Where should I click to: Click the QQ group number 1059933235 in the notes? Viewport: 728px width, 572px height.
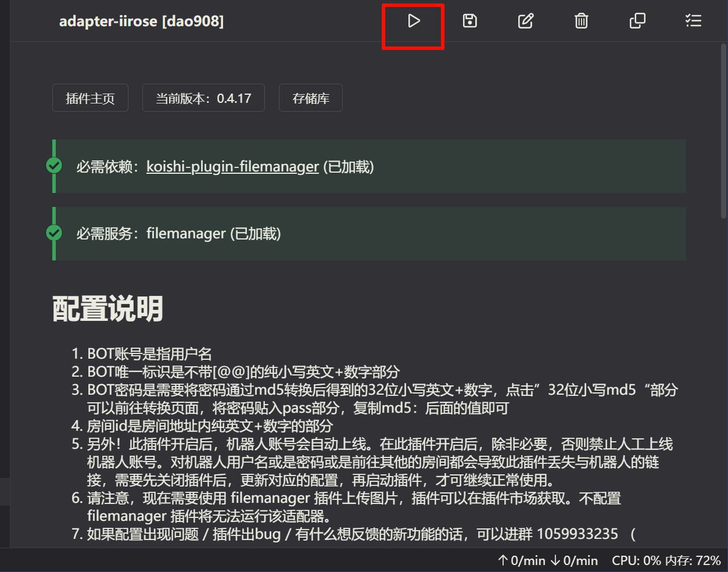click(x=578, y=534)
